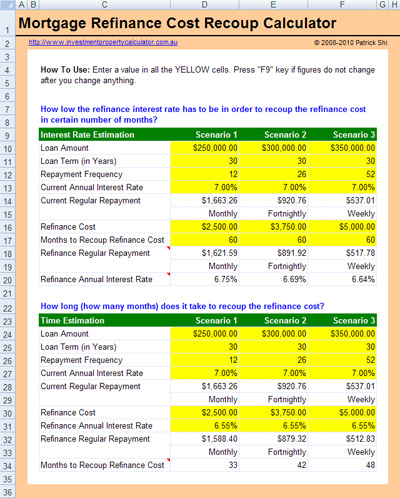Select row 10 header
The width and height of the screenshot is (400, 498).
coord(7,148)
